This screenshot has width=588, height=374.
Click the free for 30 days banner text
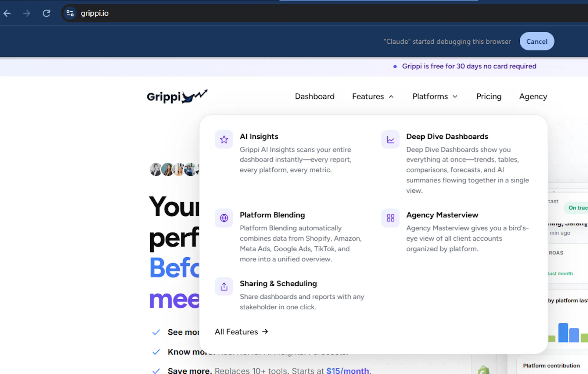[469, 66]
